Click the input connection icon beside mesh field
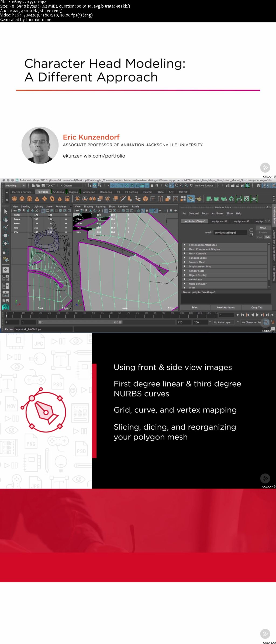 pos(251,230)
